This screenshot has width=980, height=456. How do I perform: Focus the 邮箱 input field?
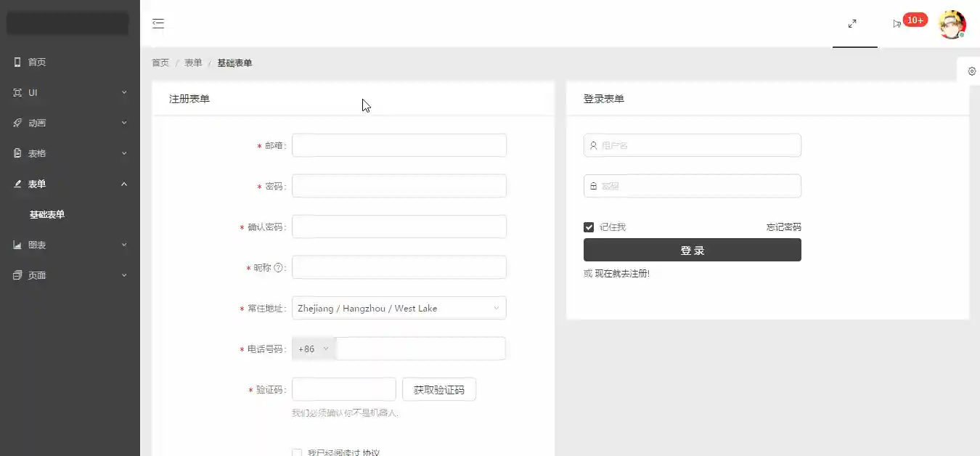(399, 145)
